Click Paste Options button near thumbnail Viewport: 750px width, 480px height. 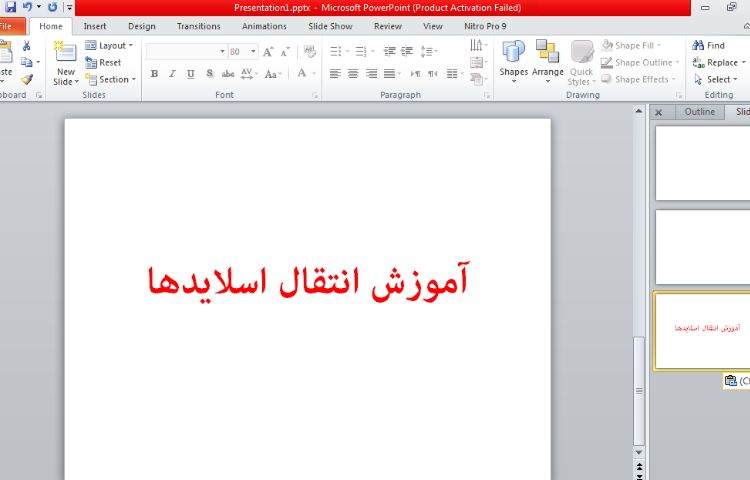pyautogui.click(x=737, y=381)
